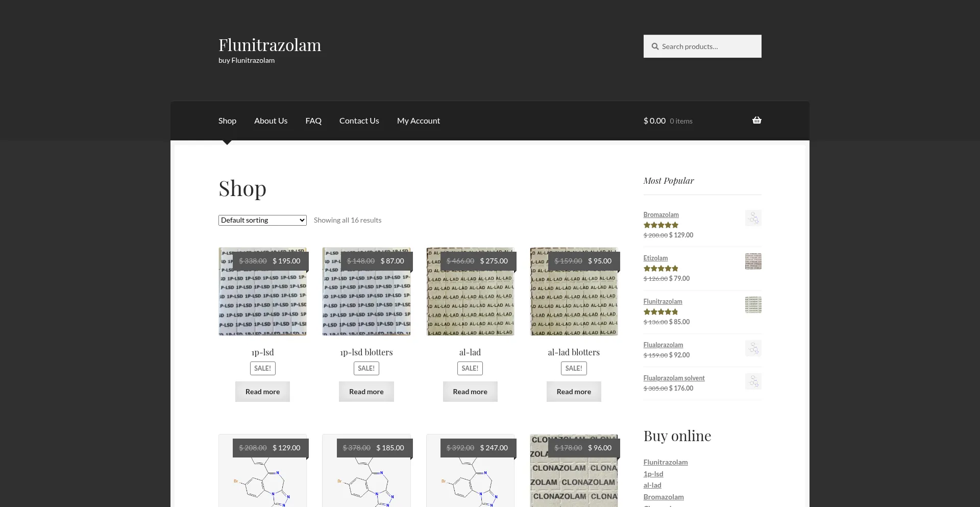
Task: Click Etizolam thumbnail in Most Popular
Action: (753, 261)
